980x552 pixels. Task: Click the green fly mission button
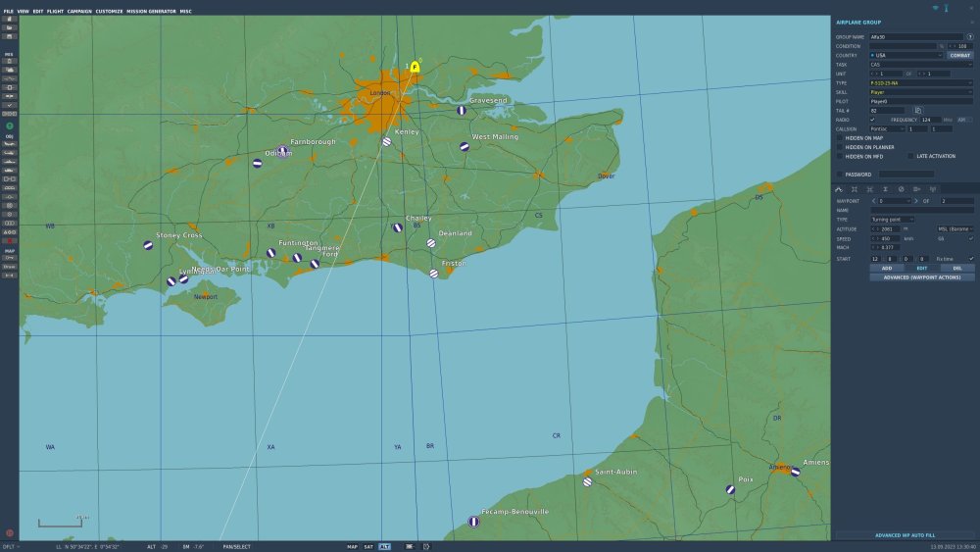(10, 126)
